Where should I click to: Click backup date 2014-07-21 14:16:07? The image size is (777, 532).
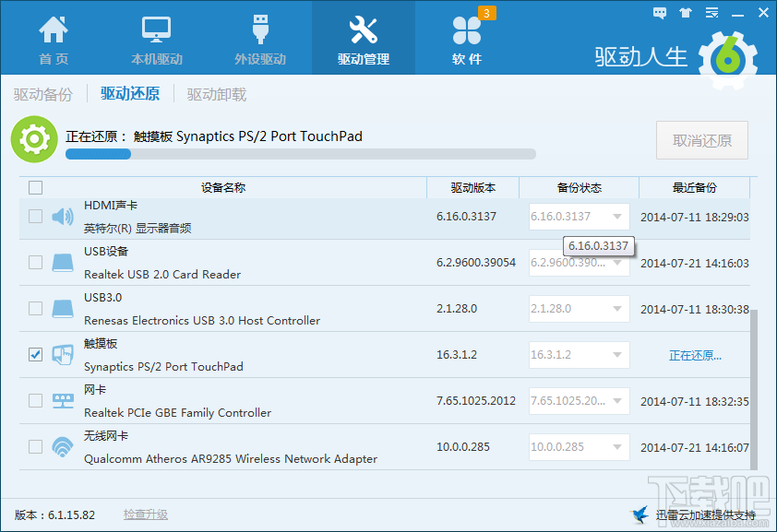click(695, 448)
